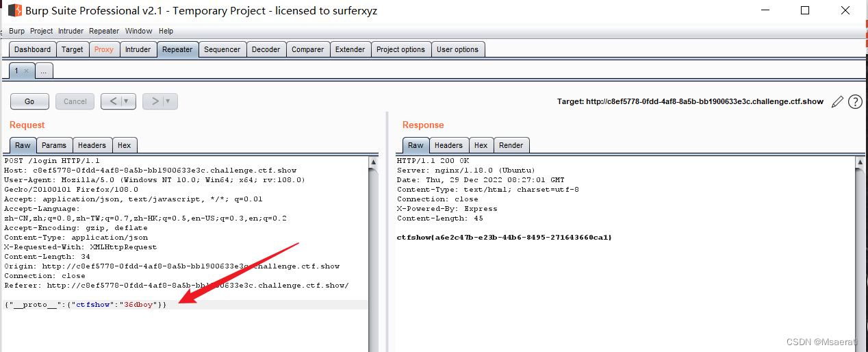Switch to the Dashboard tab
This screenshot has width=868, height=352.
click(33, 49)
